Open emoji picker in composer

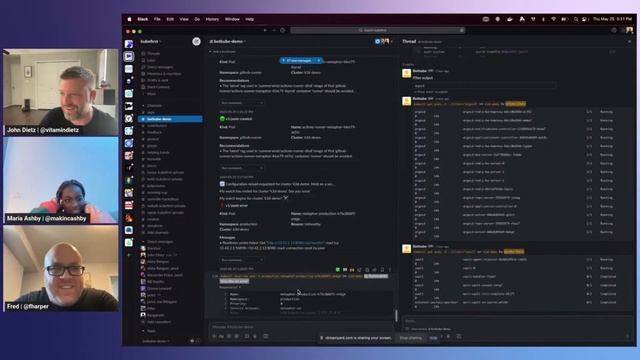pos(229,336)
